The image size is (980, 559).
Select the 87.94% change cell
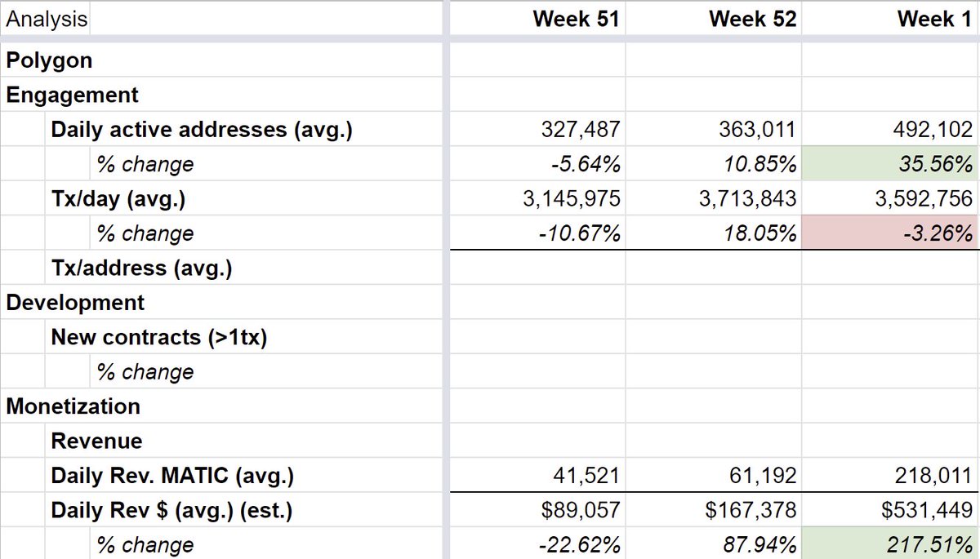(714, 544)
